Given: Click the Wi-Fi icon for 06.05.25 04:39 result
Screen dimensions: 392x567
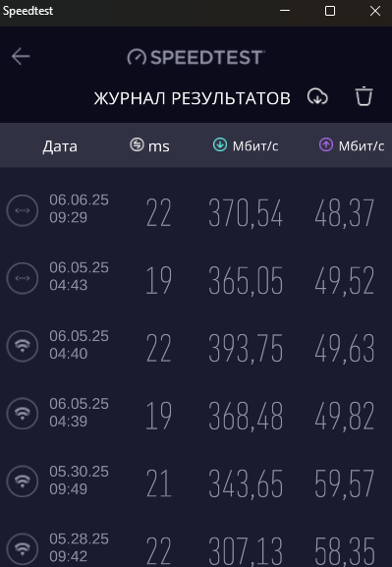Looking at the screenshot, I should [23, 414].
